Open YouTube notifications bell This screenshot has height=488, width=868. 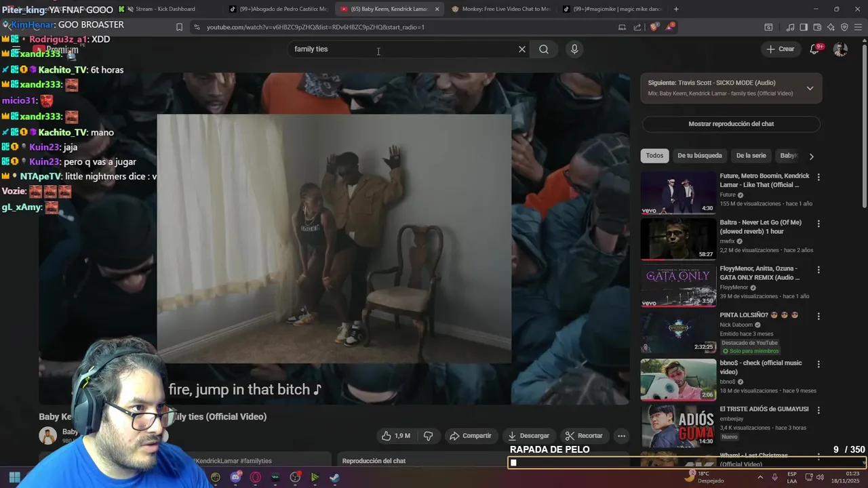pos(814,49)
